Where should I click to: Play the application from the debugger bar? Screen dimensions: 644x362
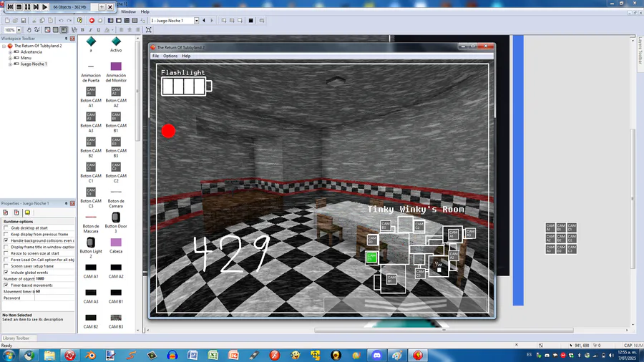click(45, 7)
